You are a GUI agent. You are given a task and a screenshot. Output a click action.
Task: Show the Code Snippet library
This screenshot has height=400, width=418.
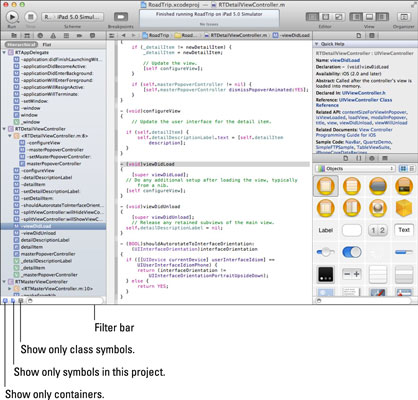click(359, 158)
